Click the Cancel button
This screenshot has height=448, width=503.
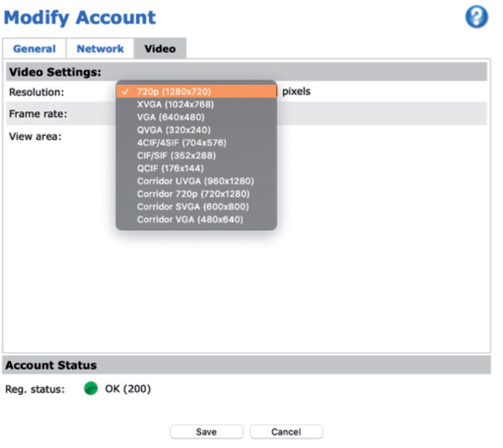(286, 432)
